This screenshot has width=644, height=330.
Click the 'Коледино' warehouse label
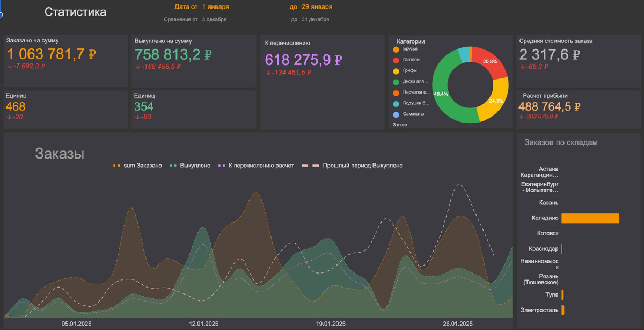[545, 218]
